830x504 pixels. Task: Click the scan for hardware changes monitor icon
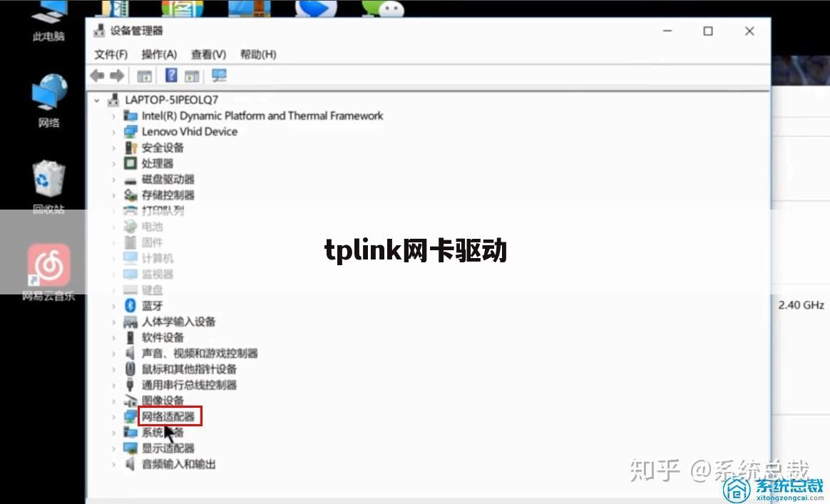219,76
